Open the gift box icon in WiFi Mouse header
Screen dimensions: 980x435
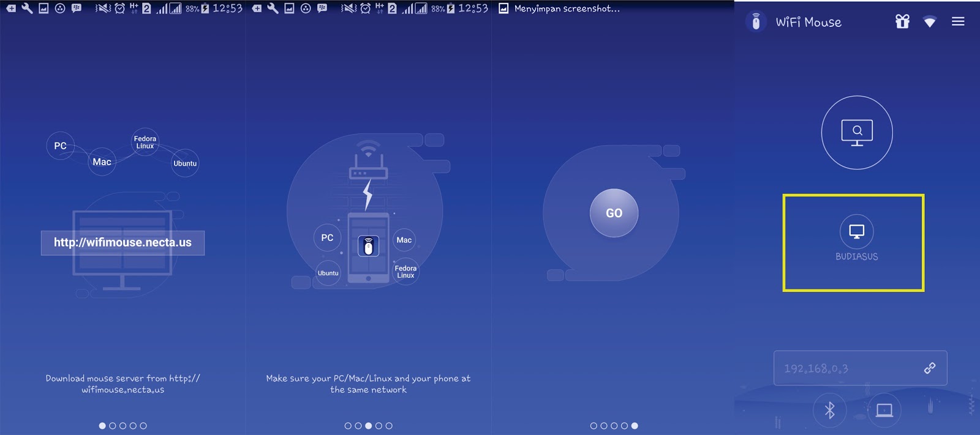tap(902, 21)
